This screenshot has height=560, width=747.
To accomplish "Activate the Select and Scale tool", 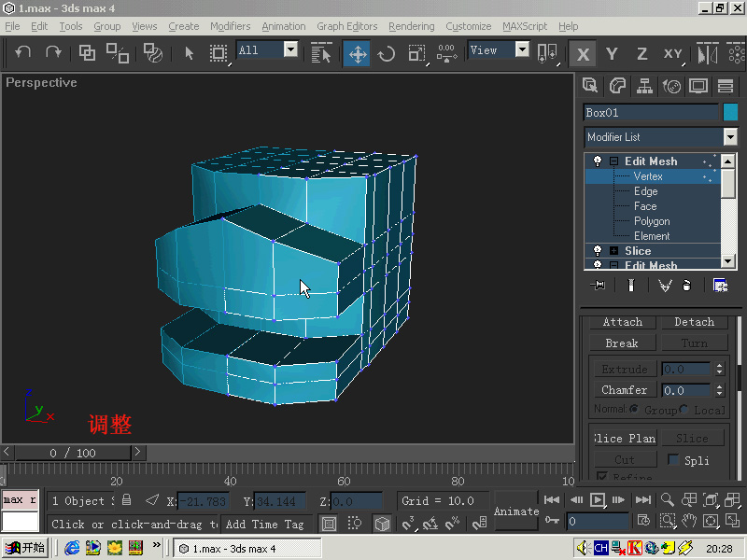I will click(x=416, y=53).
